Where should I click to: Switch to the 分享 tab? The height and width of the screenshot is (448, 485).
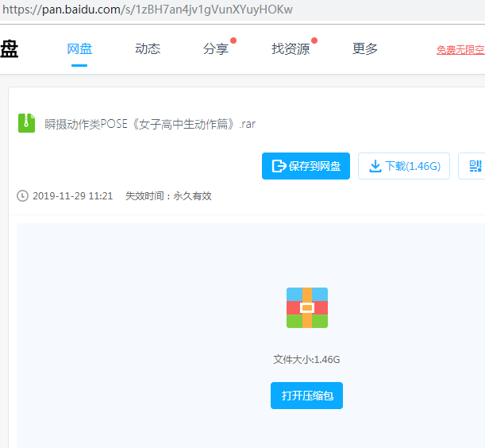click(215, 49)
